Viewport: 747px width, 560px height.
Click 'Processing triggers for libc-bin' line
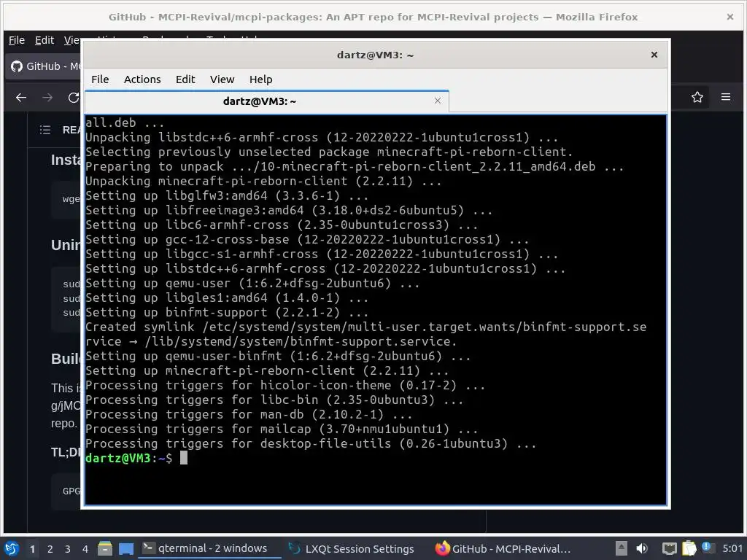click(274, 400)
